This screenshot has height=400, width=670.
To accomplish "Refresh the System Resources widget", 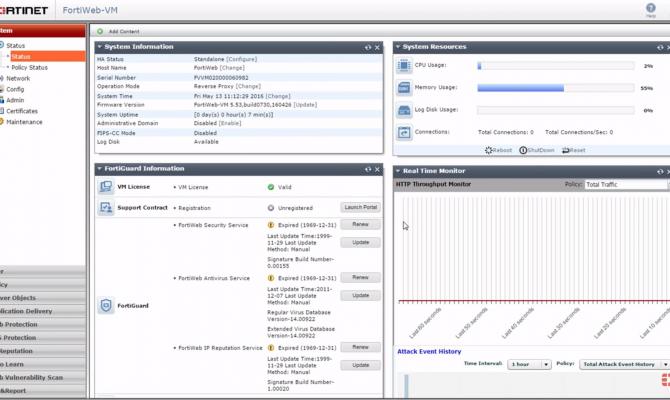I will (660, 47).
